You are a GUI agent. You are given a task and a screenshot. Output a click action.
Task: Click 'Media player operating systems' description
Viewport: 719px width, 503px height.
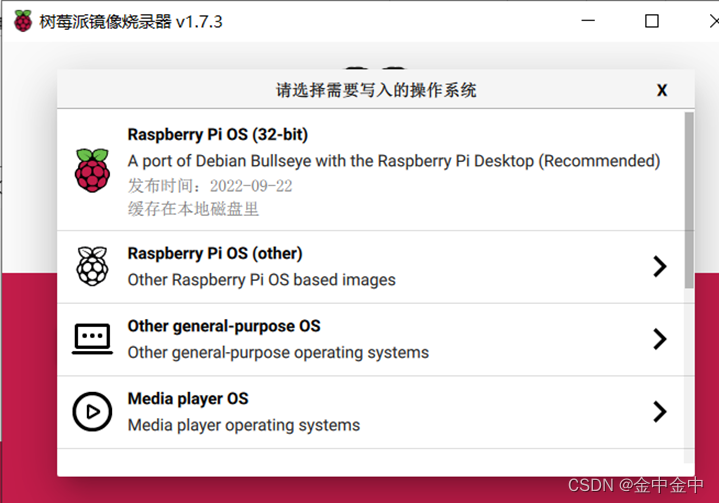click(x=244, y=425)
